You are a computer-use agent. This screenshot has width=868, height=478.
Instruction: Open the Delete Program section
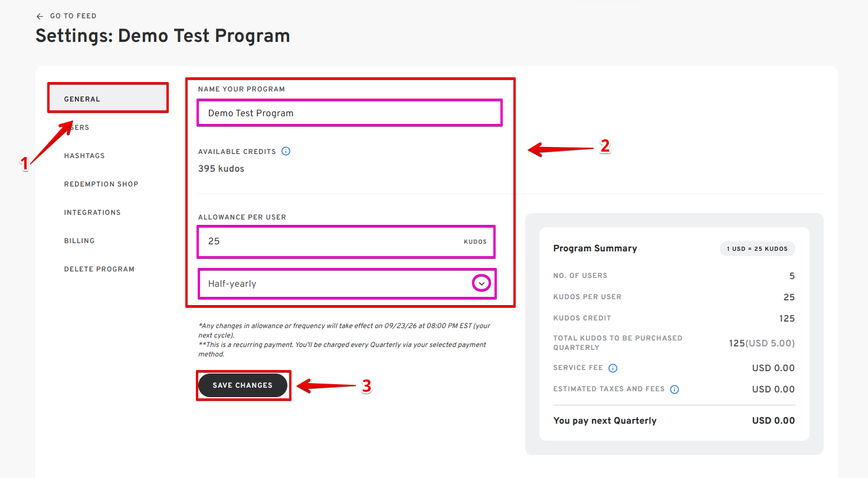pyautogui.click(x=99, y=269)
